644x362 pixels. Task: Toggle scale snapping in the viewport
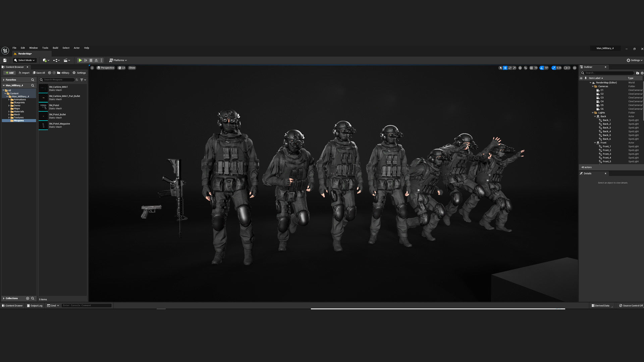554,68
